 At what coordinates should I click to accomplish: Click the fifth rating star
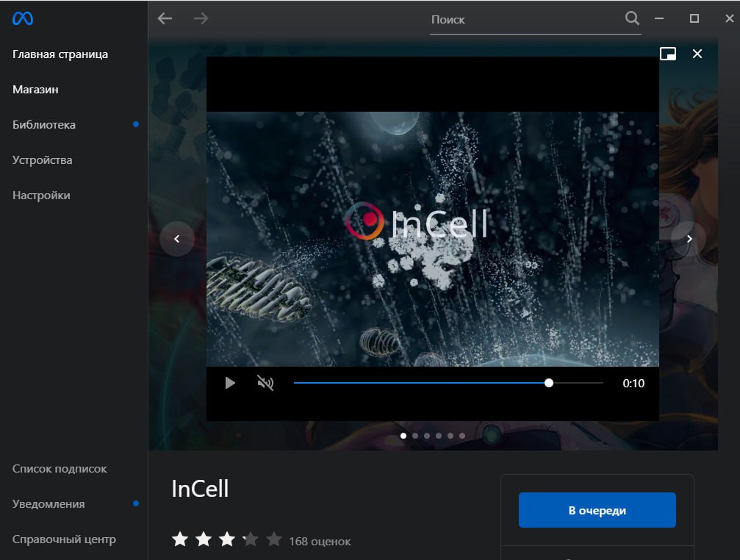point(273,539)
